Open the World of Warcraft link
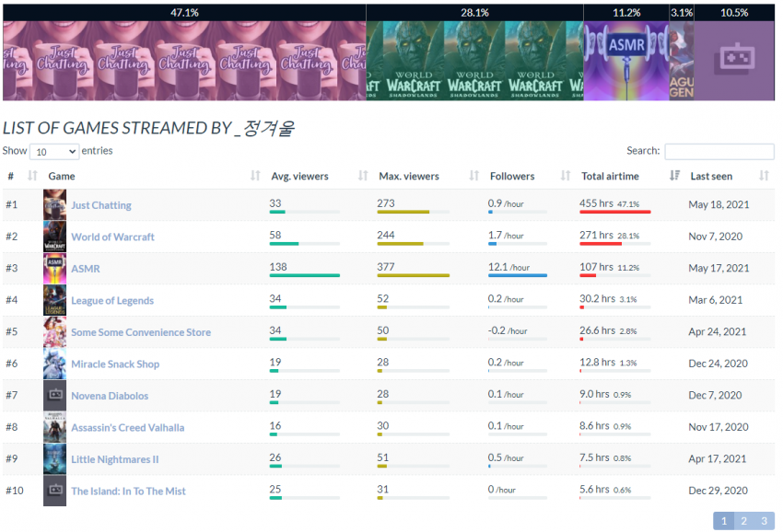This screenshot has width=783, height=532. (113, 237)
